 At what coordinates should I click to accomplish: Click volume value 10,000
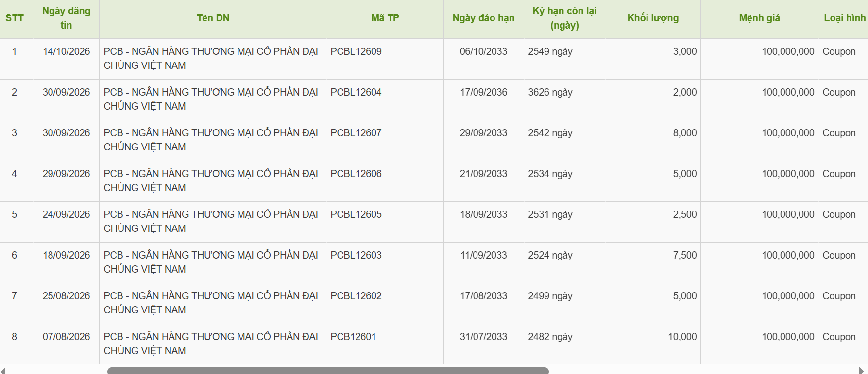click(682, 337)
